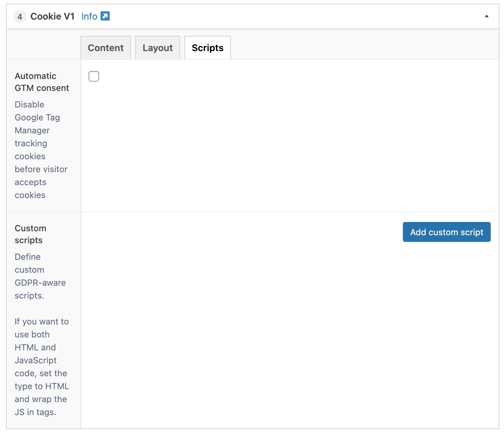The image size is (504, 432).
Task: Click the HTML and JavaScript hint paragraph
Action: [41, 367]
